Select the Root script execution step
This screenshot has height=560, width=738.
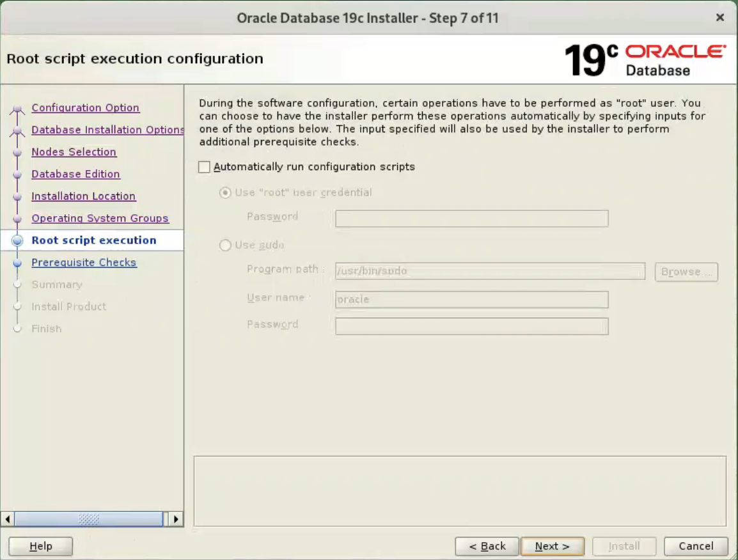pyautogui.click(x=93, y=240)
